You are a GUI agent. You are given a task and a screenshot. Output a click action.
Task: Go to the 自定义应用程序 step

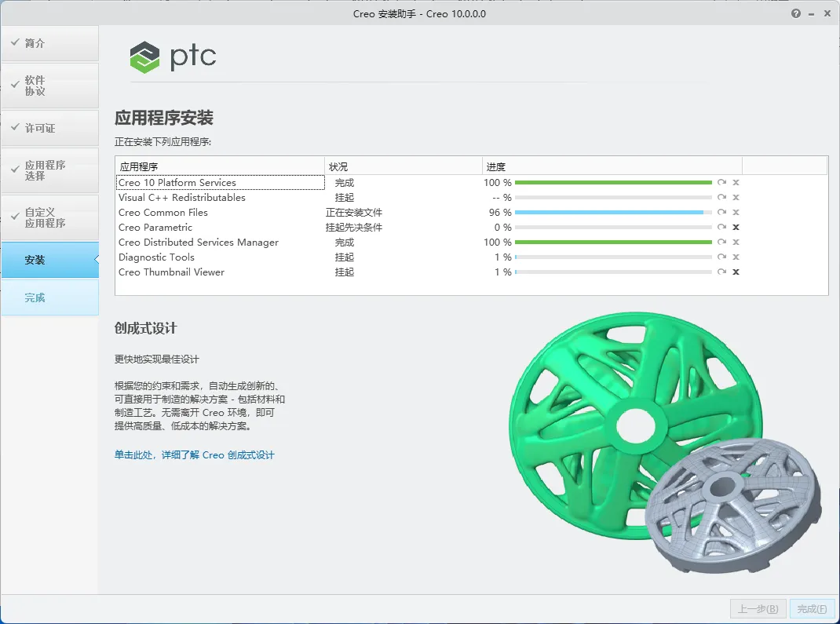[49, 217]
